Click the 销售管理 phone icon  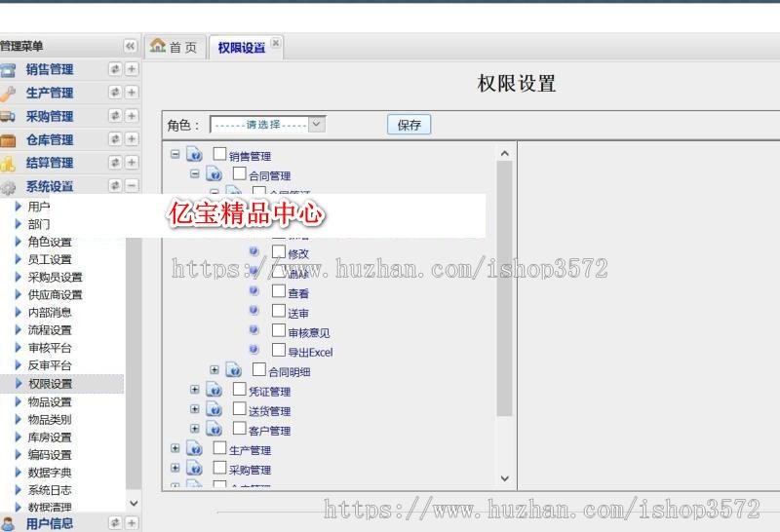click(8, 70)
